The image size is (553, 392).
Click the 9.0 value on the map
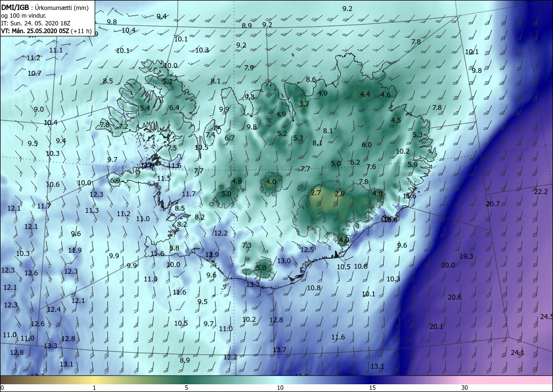(39, 109)
